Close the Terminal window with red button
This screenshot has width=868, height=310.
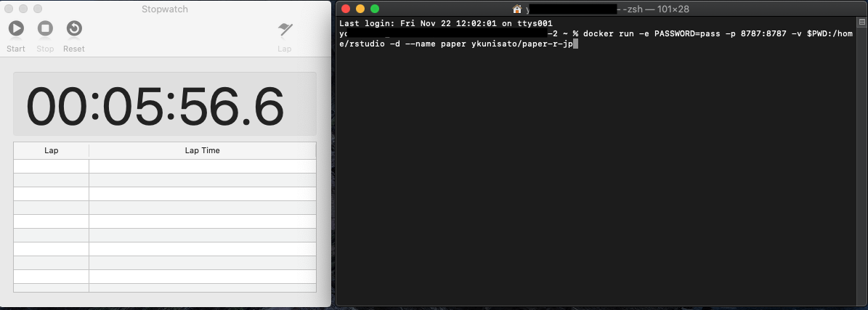click(x=346, y=9)
